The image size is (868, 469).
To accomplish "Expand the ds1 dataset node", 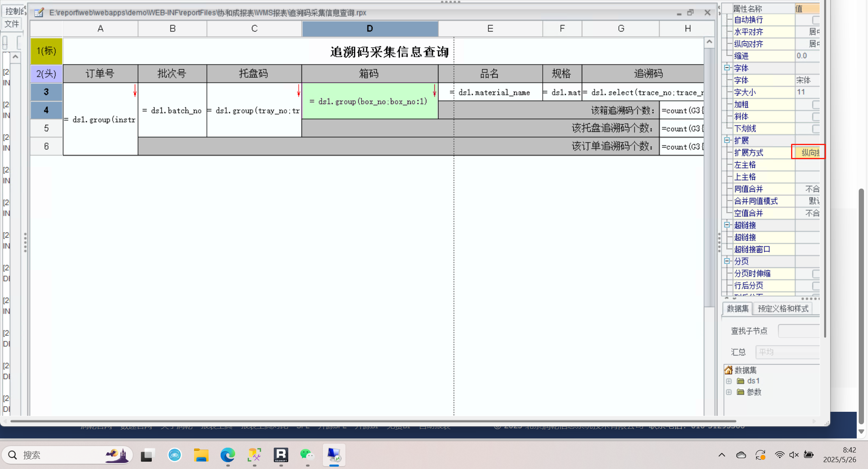I will [729, 381].
